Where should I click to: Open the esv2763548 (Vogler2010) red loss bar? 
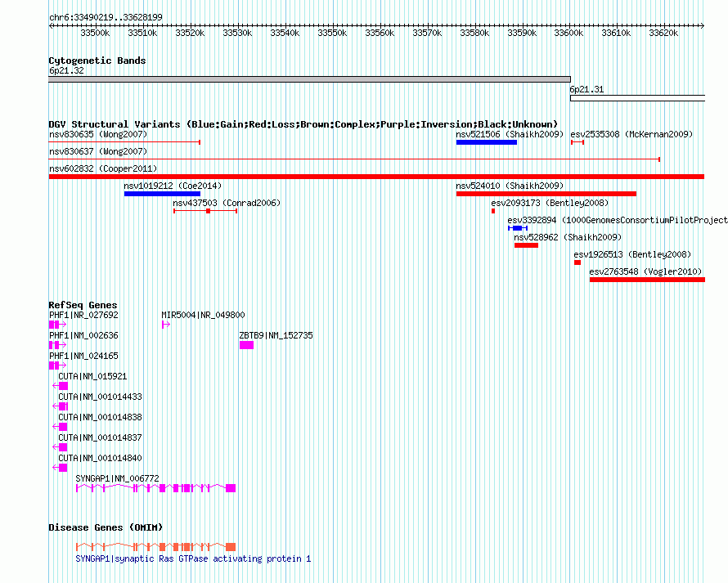(x=647, y=280)
